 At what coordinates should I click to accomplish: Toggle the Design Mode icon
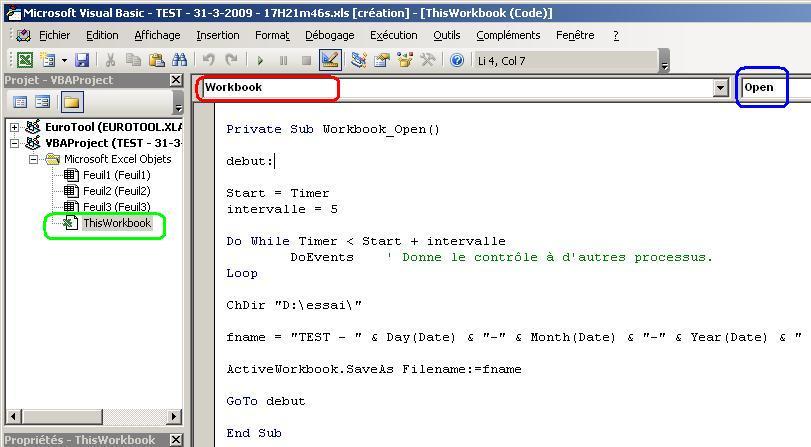tap(330, 60)
